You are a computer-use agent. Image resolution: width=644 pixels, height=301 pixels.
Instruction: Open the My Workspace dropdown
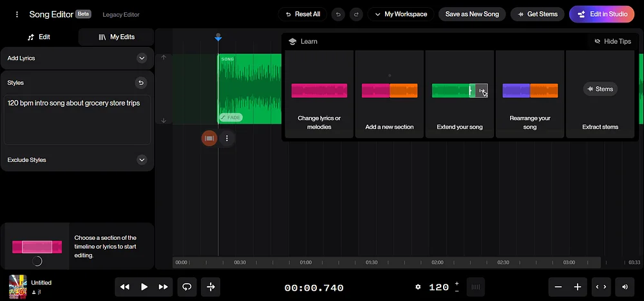click(401, 14)
